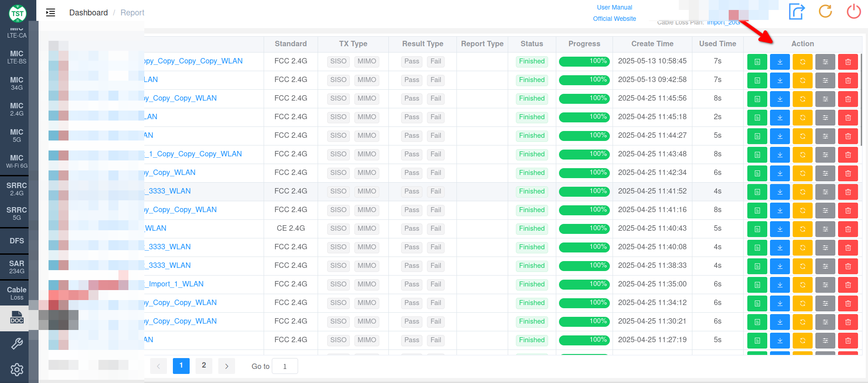Click progress bar for row 2025-04-25 11:43:48
The image size is (868, 383).
(x=584, y=154)
